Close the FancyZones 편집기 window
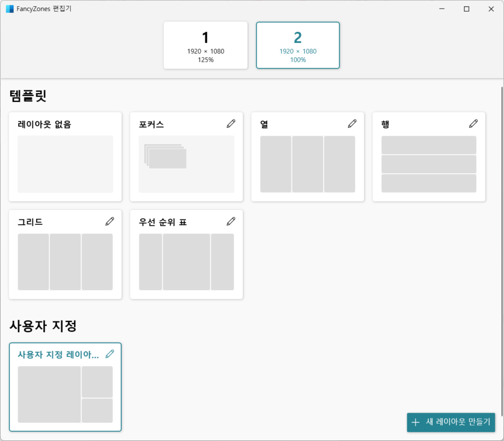The height and width of the screenshot is (441, 504). point(491,9)
